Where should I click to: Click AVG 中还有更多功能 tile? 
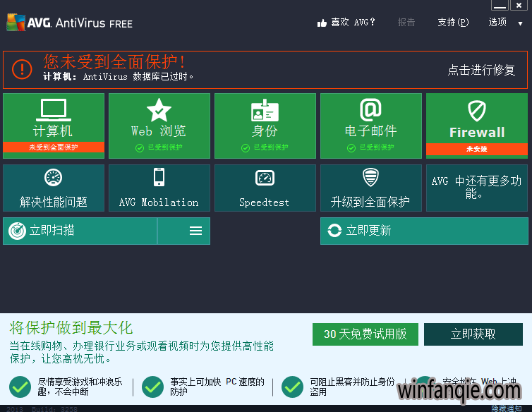click(x=477, y=188)
